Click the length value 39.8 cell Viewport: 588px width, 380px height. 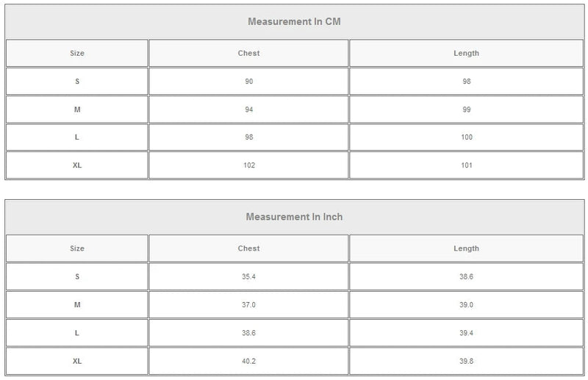coord(466,361)
